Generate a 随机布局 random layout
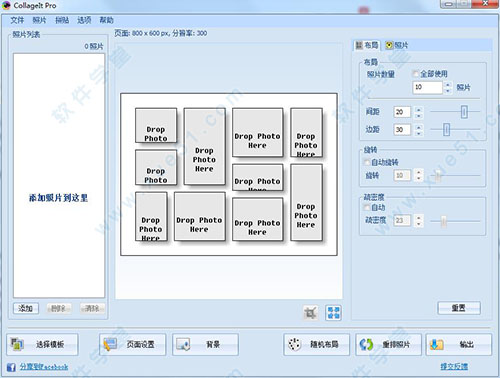Image resolution: width=500 pixels, height=378 pixels. (x=317, y=344)
